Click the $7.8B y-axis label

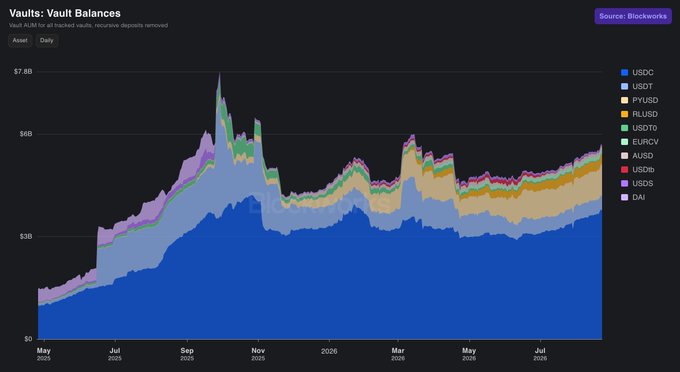tap(23, 71)
